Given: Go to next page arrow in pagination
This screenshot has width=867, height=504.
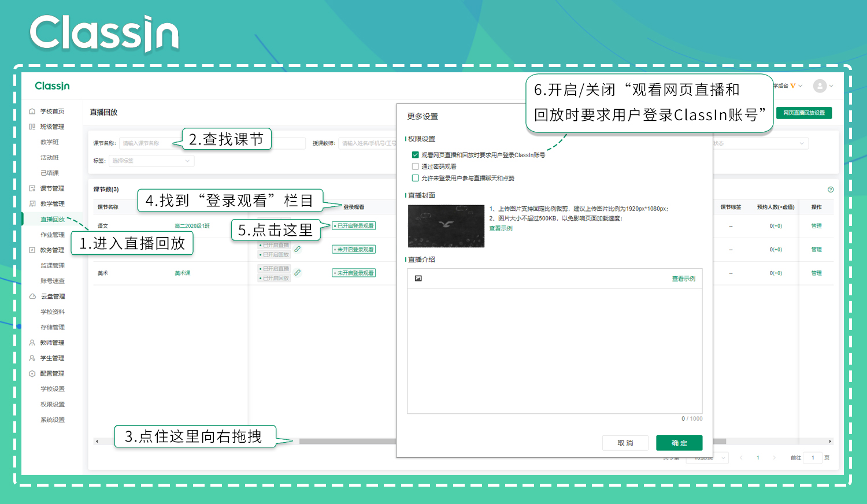Looking at the screenshot, I should [775, 458].
